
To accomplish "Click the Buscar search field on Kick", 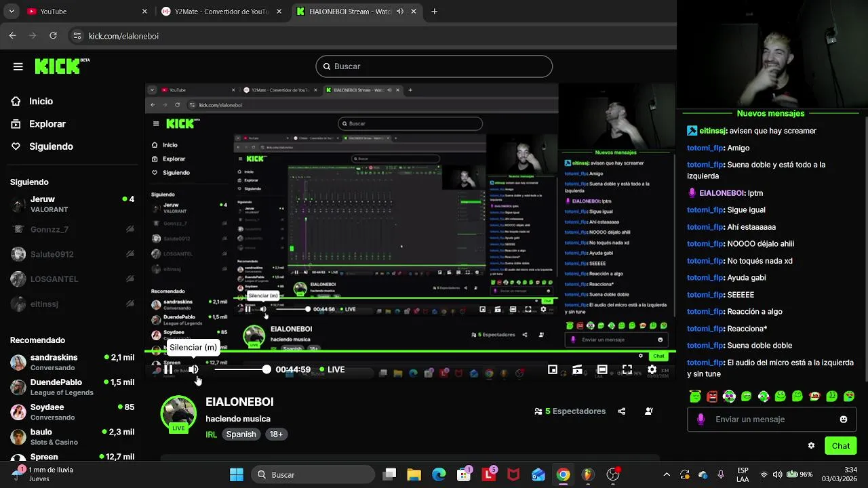I will [434, 66].
